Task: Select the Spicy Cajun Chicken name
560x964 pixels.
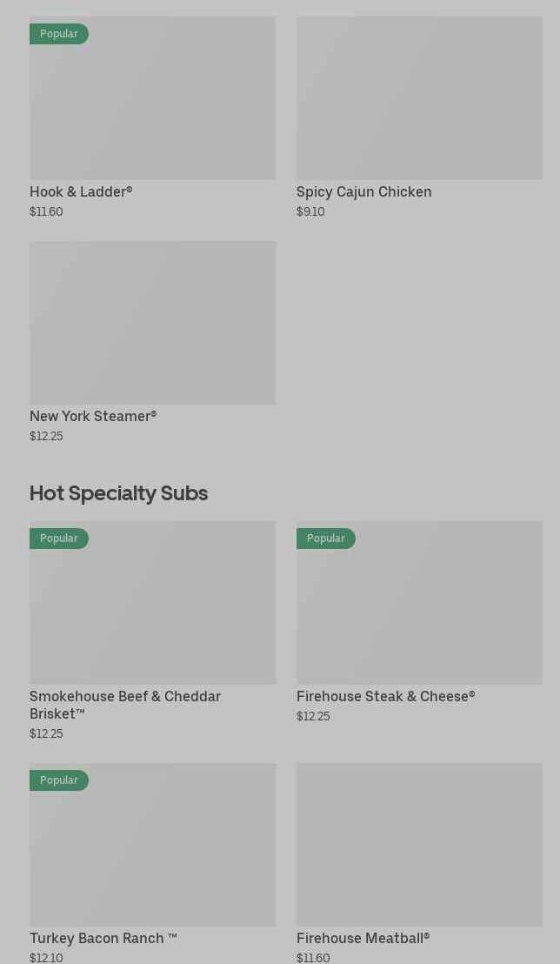Action: [x=363, y=191]
